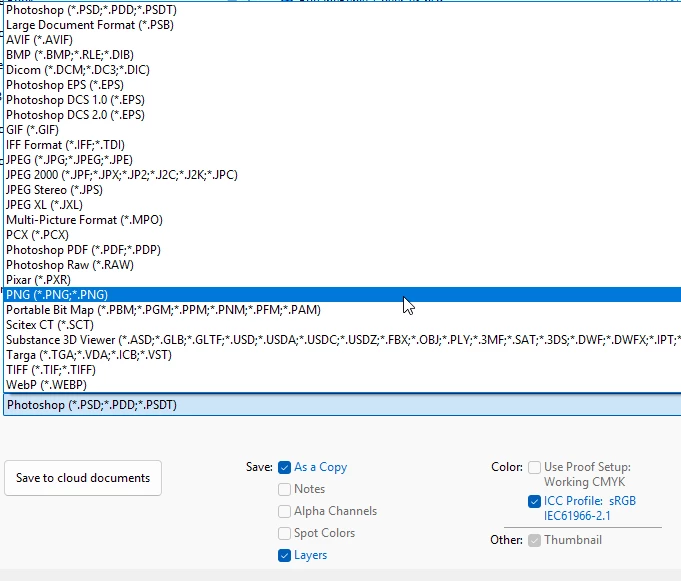This screenshot has width=681, height=581.
Task: Pick BMP (*.BMP;*.RLE;*.DIB) format
Action: click(342, 55)
